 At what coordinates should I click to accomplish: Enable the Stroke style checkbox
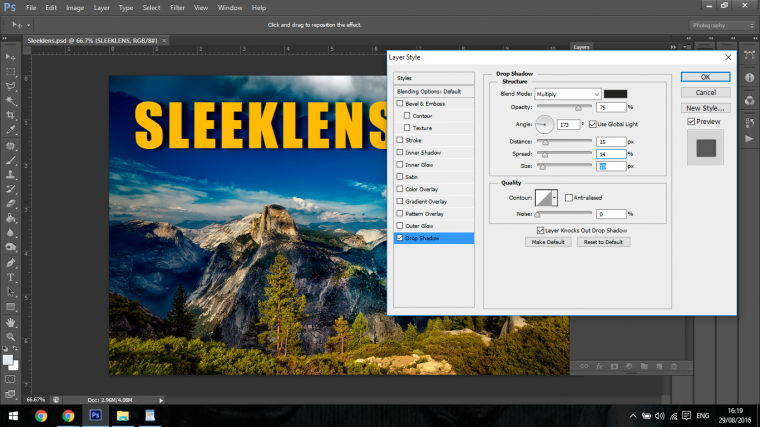pyautogui.click(x=400, y=140)
